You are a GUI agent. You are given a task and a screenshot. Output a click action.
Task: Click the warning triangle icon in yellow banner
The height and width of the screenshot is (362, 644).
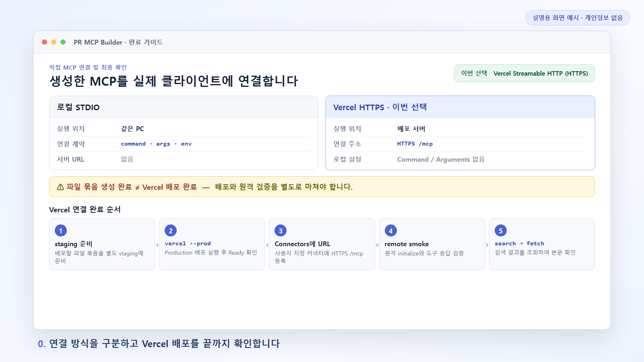click(60, 187)
